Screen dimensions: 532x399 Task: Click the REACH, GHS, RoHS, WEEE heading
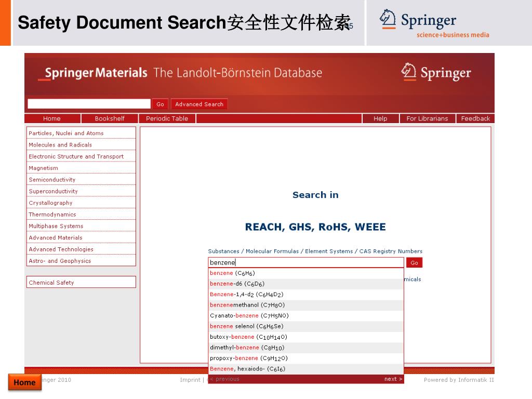315,227
